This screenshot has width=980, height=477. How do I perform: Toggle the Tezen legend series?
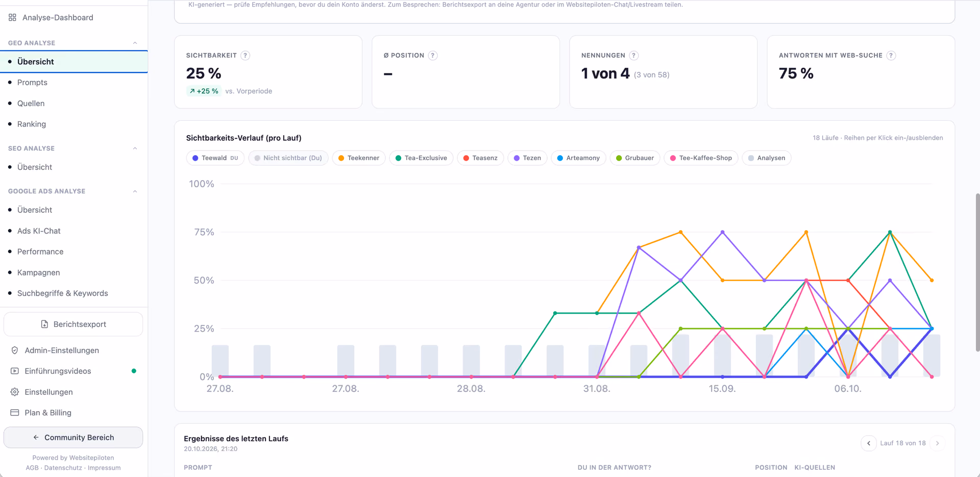click(x=527, y=158)
